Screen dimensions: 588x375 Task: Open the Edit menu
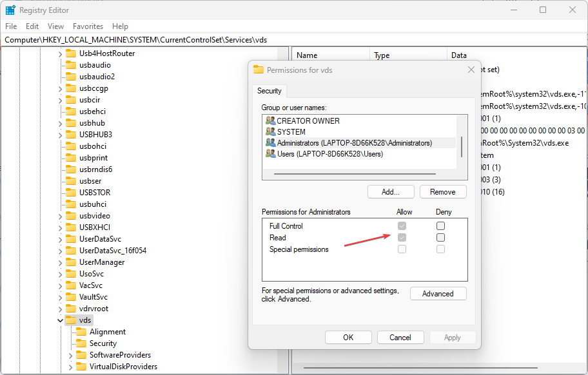(32, 26)
